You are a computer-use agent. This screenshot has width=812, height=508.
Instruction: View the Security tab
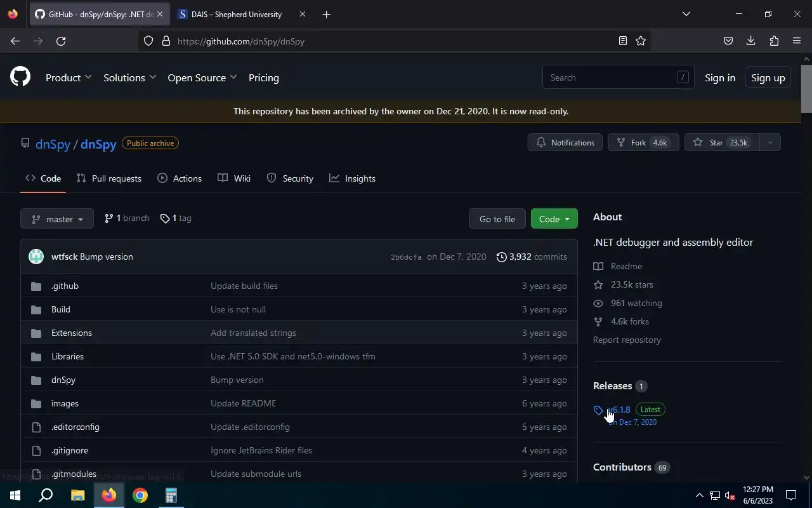(x=290, y=178)
